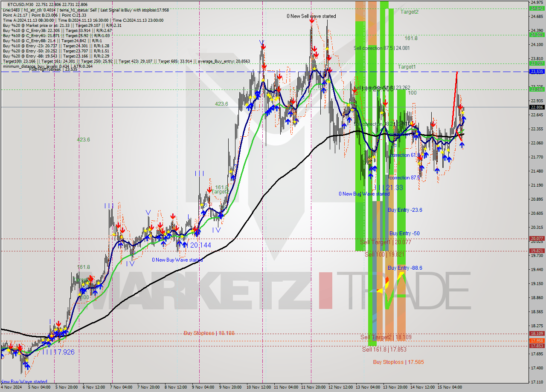Click the orange 17.958 price tag

coord(537,341)
